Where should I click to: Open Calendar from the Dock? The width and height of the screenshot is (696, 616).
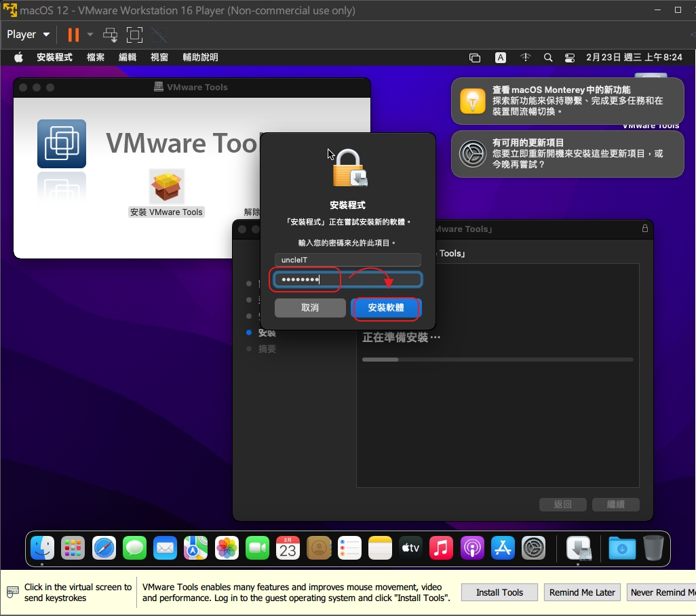(x=288, y=548)
